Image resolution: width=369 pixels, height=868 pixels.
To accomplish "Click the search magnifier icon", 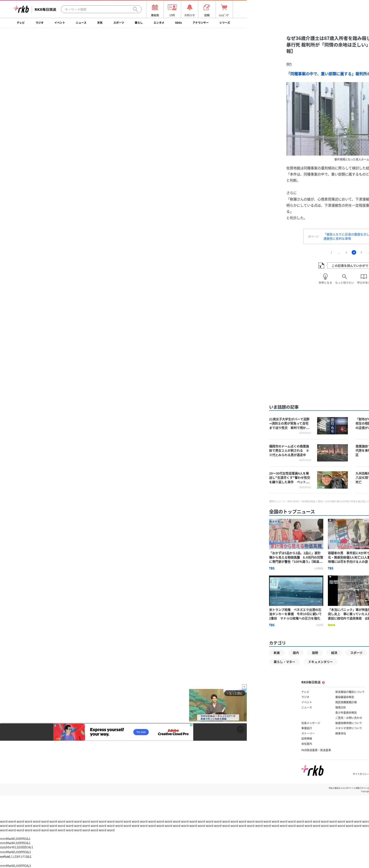I will 135,9.
